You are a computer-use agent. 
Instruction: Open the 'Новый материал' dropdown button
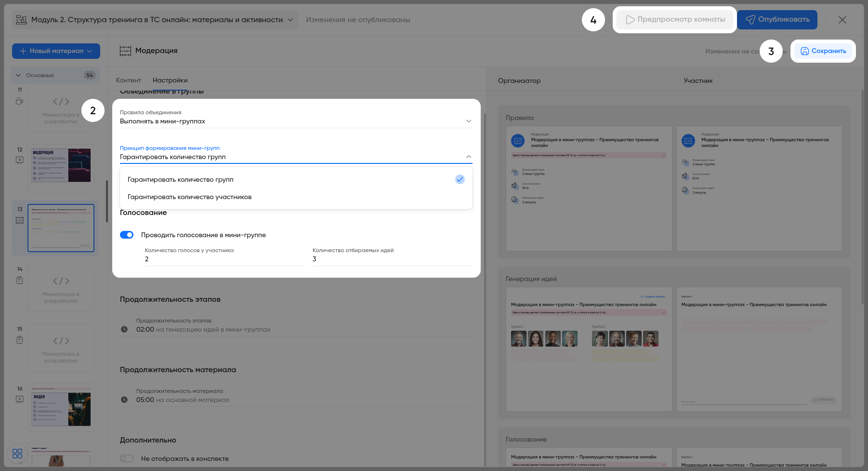[56, 51]
